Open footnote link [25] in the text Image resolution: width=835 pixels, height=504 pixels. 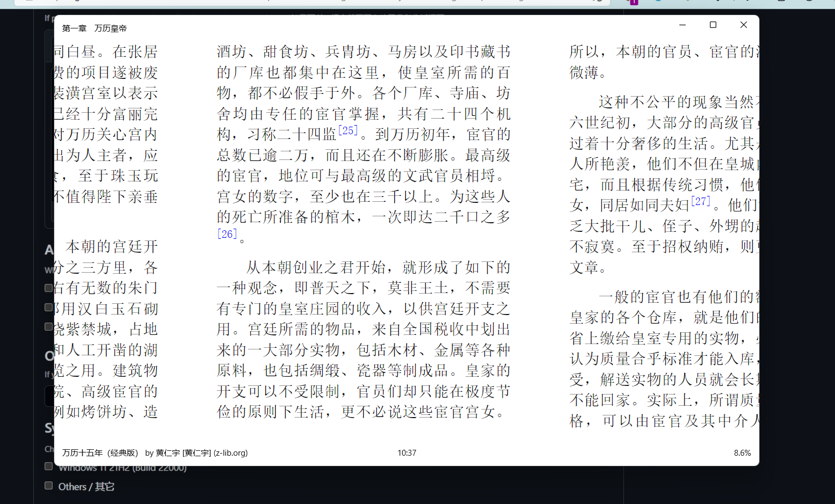(x=348, y=129)
